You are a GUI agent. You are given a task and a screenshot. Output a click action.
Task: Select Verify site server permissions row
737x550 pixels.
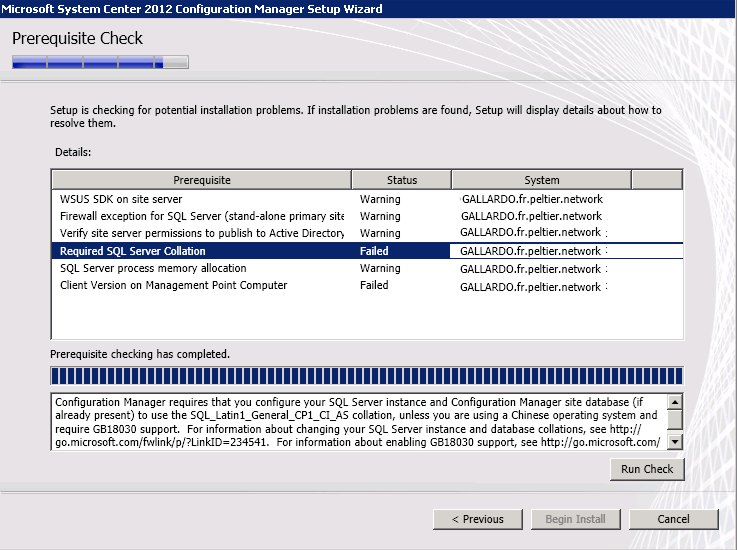pos(367,233)
